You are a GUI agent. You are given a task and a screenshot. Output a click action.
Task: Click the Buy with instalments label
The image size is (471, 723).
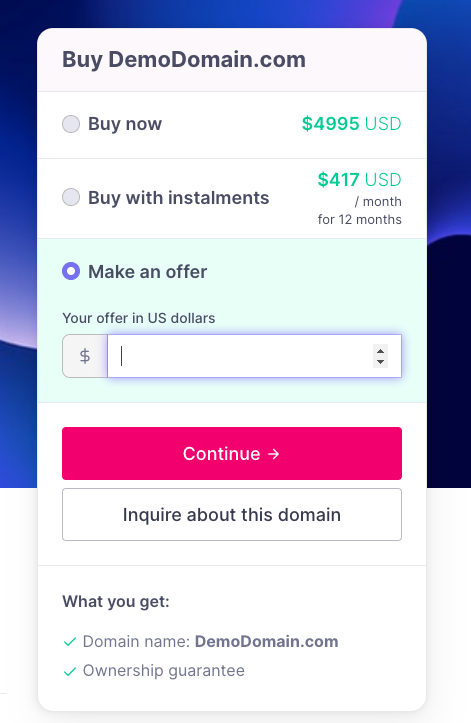pos(179,197)
